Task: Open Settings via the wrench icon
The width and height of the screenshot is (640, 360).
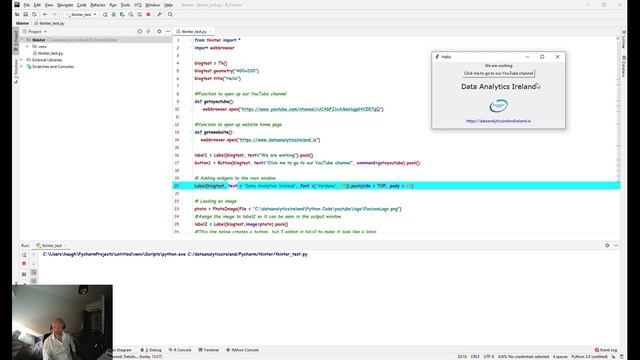Action: point(159,14)
